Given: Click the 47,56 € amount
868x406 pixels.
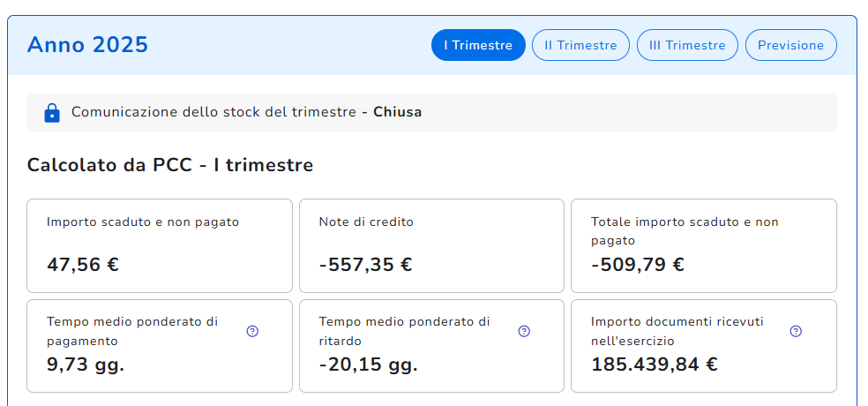Looking at the screenshot, I should pyautogui.click(x=83, y=265).
